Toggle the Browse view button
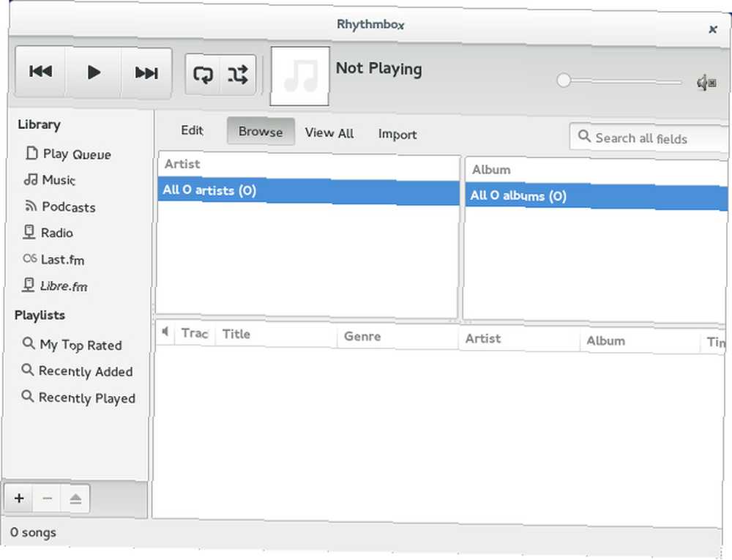 click(261, 132)
